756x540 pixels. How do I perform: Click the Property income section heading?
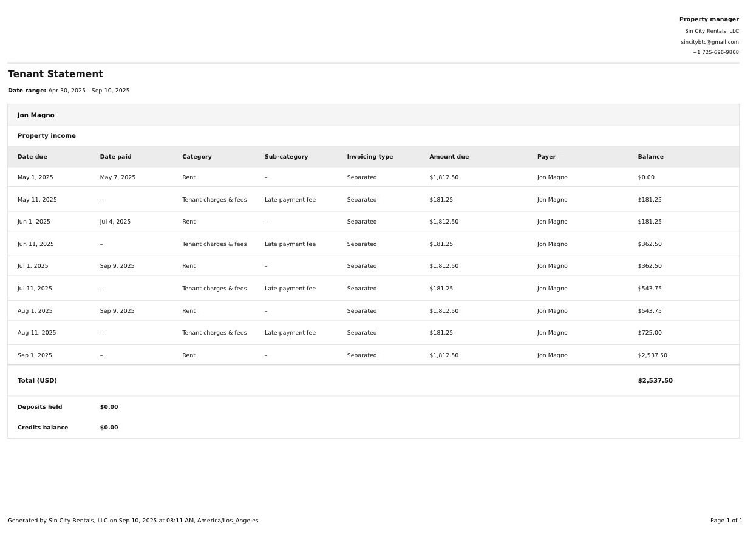(x=47, y=136)
